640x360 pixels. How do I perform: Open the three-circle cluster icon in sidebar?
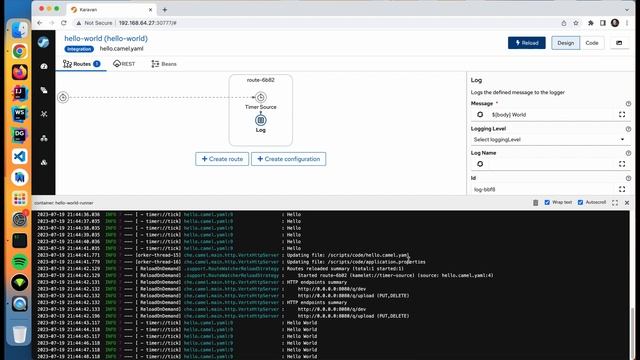pos(44,138)
